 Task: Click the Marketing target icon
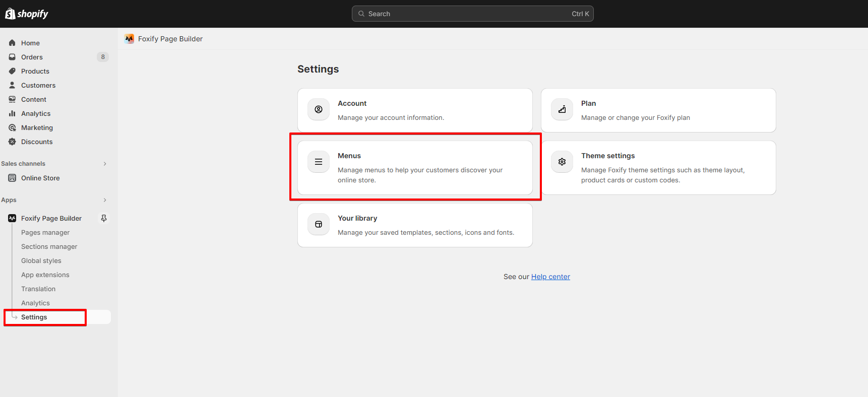(12, 127)
